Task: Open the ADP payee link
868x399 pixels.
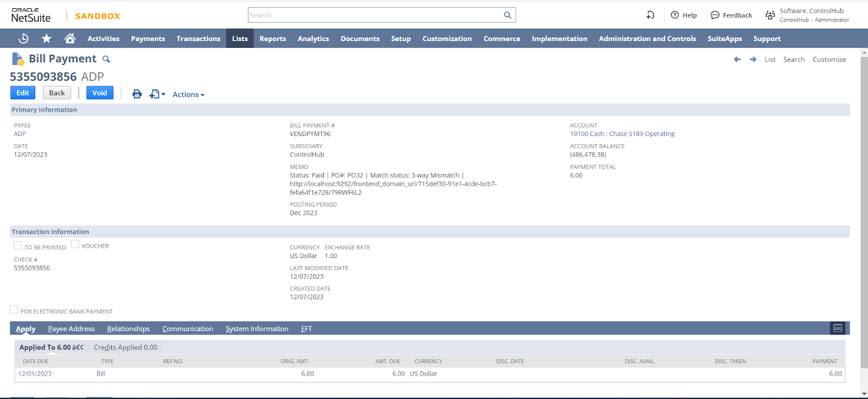Action: tap(20, 134)
